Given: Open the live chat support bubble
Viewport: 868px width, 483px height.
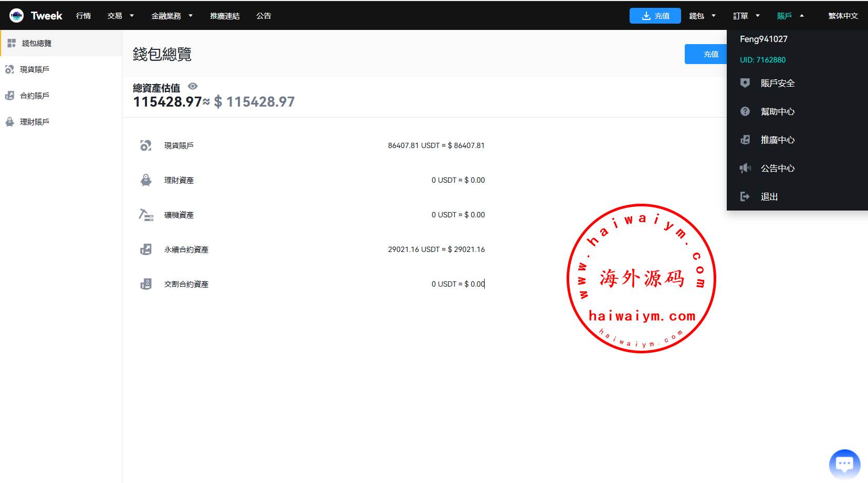Looking at the screenshot, I should pos(844,464).
